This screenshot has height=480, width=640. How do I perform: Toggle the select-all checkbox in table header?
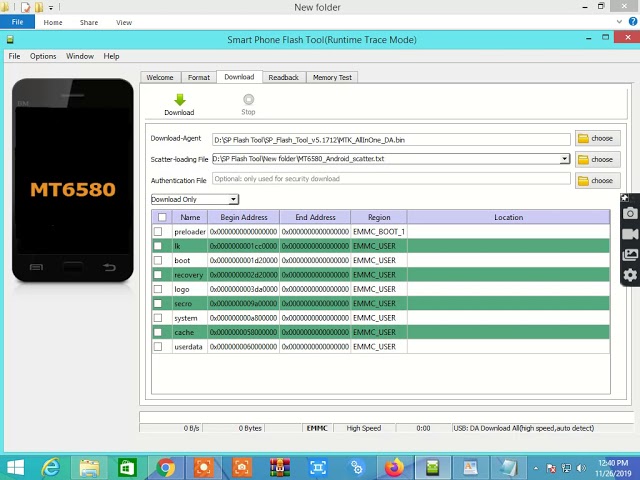[x=162, y=217]
